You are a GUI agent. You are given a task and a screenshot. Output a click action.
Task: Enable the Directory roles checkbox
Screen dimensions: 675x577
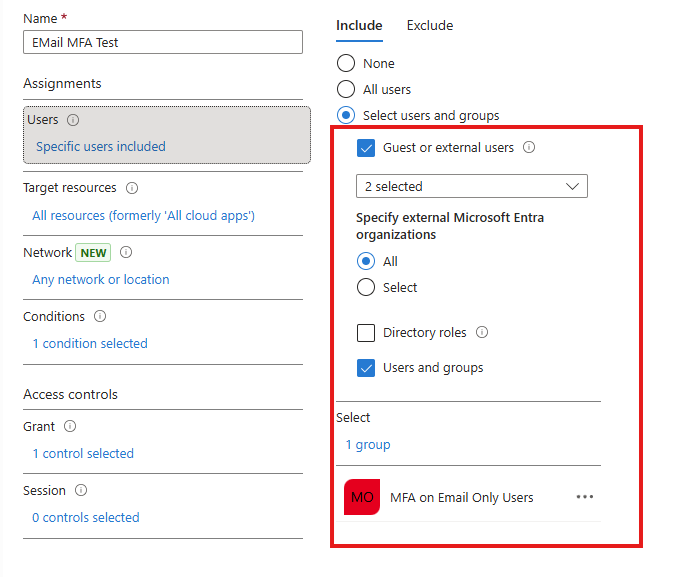tap(366, 332)
